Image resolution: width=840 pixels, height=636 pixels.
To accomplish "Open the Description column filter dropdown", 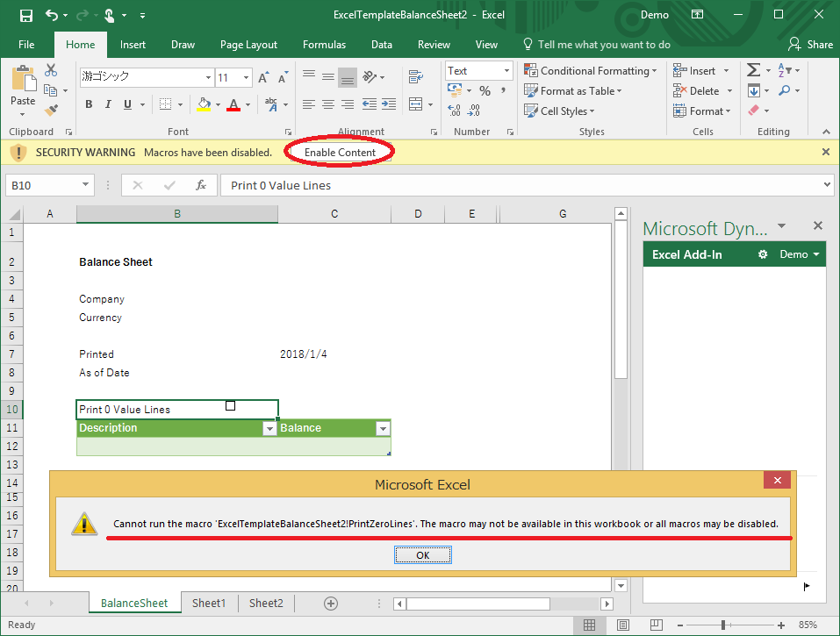I will click(269, 428).
